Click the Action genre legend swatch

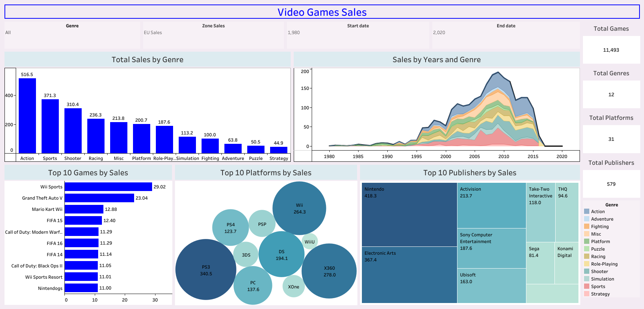click(587, 212)
